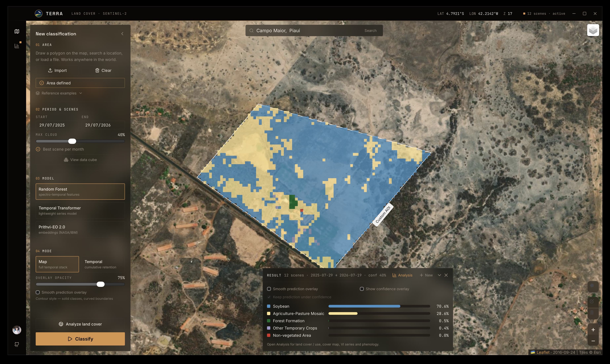Click the Agriculture-Pasture Mosaic yellow swatch
The height and width of the screenshot is (364, 610).
[268, 313]
